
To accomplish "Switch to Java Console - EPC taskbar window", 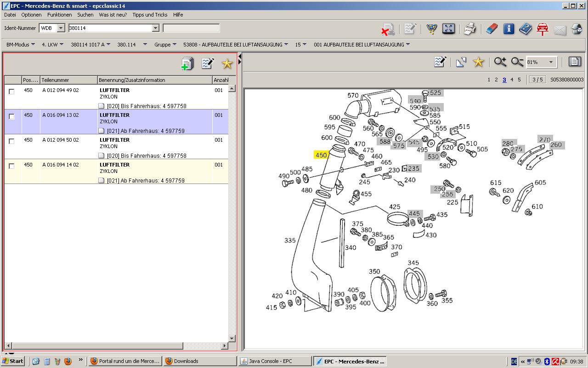I will (x=275, y=361).
